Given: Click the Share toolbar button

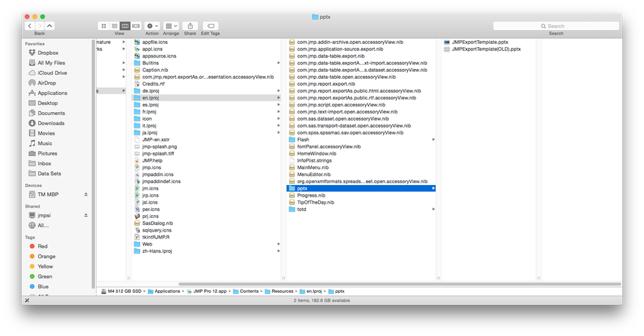Looking at the screenshot, I should click(x=190, y=26).
